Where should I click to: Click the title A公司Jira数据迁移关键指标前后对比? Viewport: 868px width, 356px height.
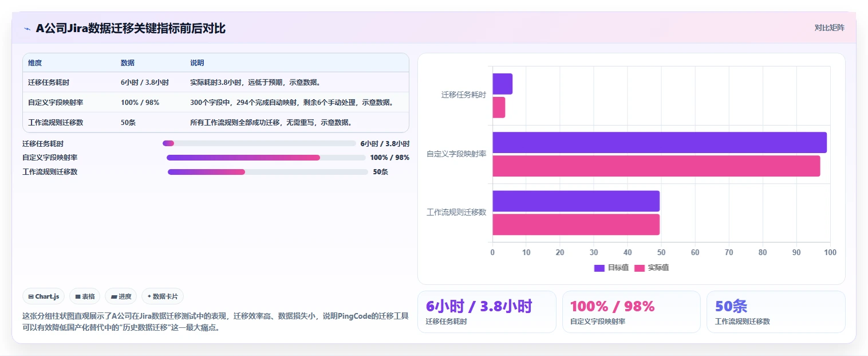(x=131, y=29)
